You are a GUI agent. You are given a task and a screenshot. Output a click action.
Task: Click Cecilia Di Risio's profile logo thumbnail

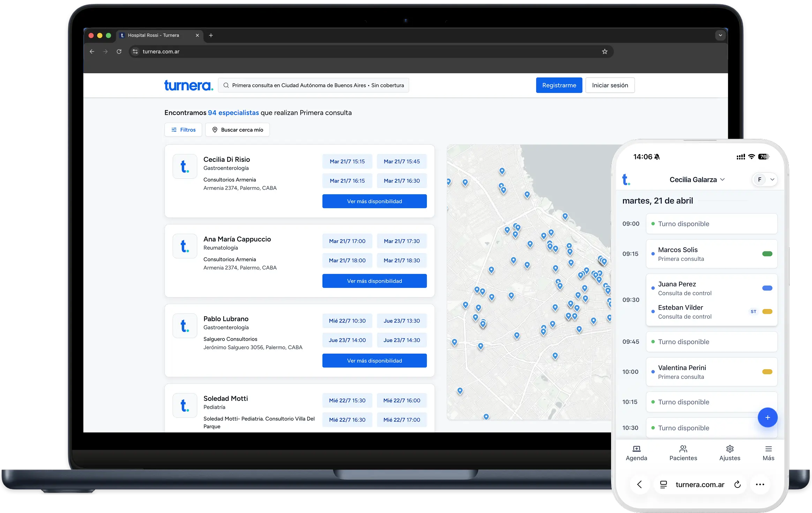click(x=185, y=166)
